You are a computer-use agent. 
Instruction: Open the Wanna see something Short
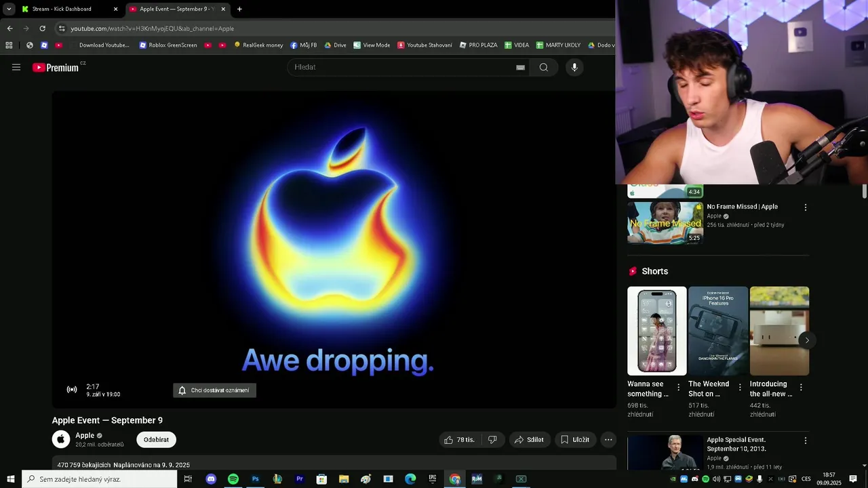tap(656, 331)
